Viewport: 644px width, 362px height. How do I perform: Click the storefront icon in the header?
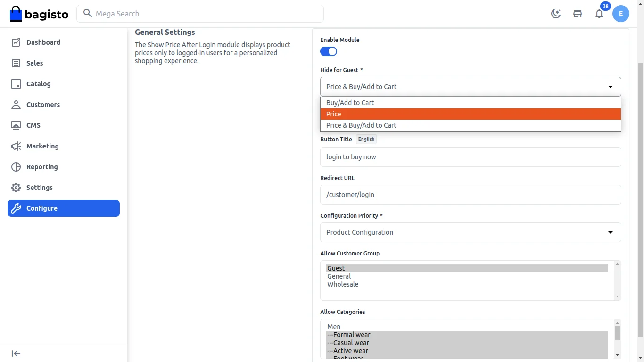point(578,14)
